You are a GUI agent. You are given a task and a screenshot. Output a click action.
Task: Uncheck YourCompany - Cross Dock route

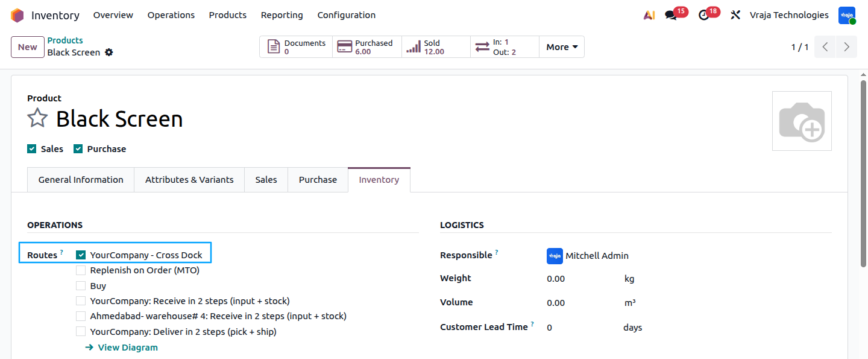coord(81,255)
